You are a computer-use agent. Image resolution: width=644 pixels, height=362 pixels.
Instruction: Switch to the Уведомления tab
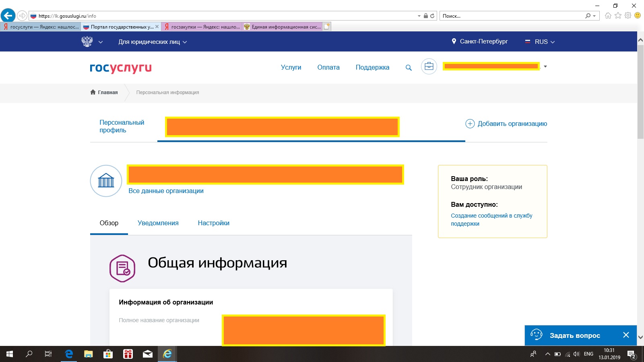158,223
